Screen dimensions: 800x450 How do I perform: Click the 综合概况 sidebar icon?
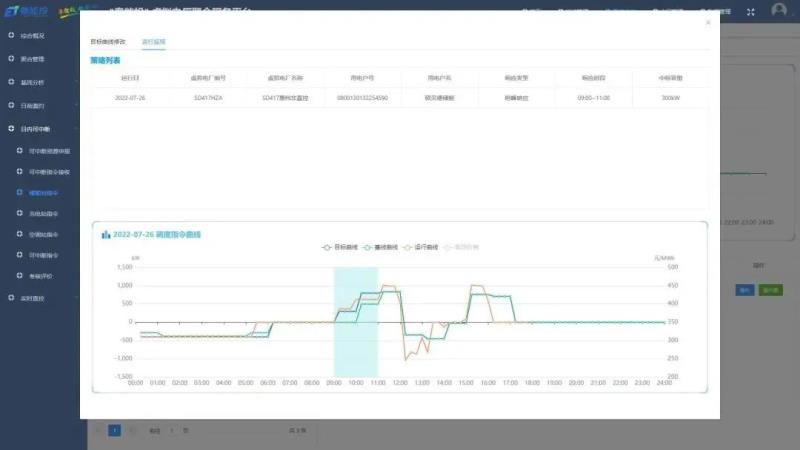coord(12,36)
